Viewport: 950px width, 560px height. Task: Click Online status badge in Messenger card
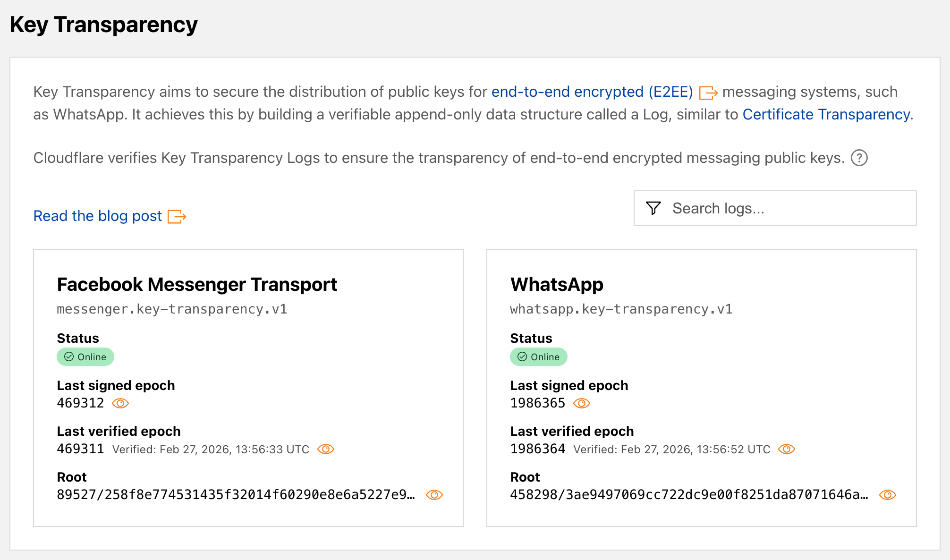click(x=85, y=357)
